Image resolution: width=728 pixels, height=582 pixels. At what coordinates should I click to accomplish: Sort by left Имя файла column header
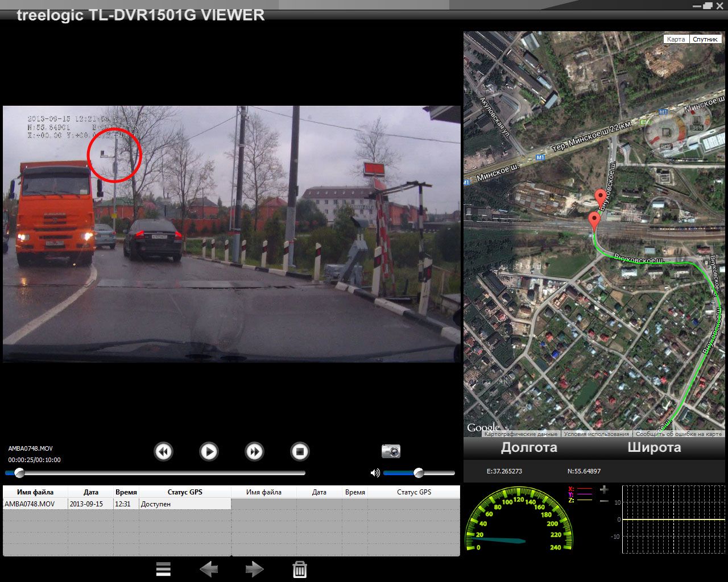point(35,492)
